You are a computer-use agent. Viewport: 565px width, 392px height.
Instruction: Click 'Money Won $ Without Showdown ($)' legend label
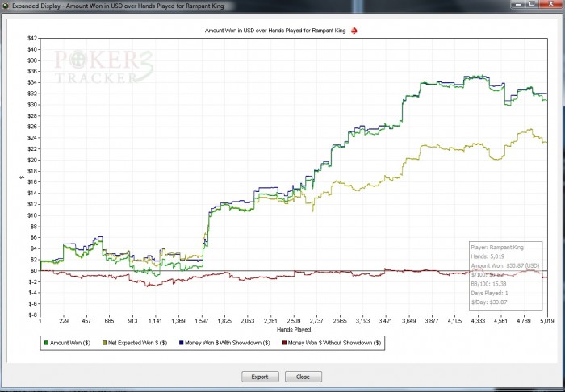[334, 343]
